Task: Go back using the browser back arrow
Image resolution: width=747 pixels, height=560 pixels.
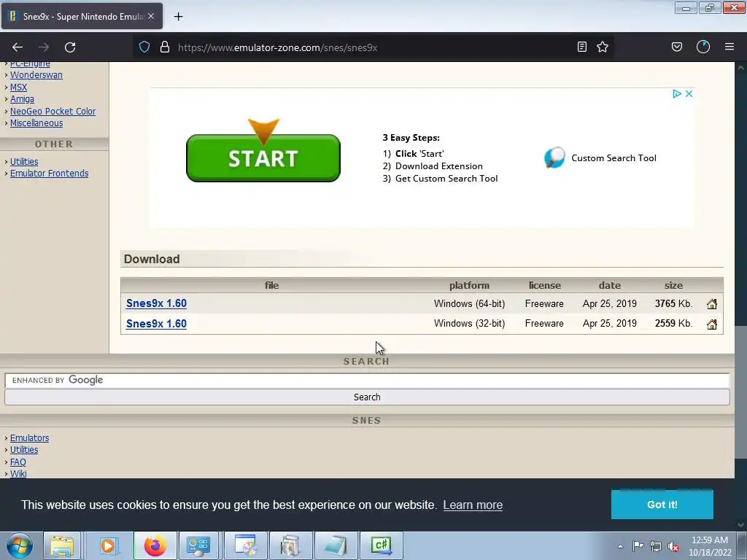Action: click(18, 47)
